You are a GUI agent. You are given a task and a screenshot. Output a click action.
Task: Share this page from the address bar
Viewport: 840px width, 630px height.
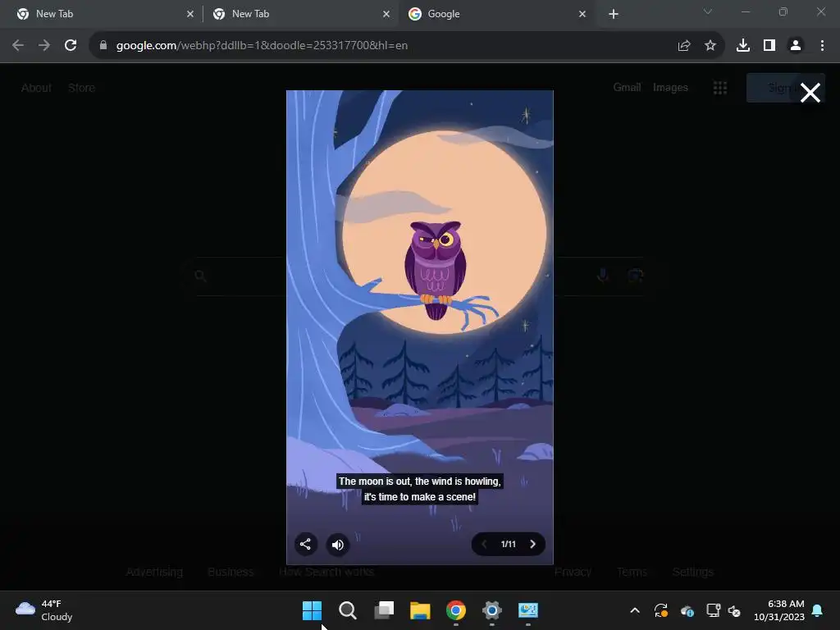(x=684, y=46)
